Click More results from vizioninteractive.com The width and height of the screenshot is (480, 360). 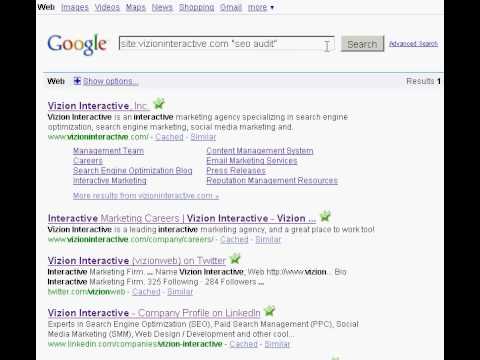146,196
